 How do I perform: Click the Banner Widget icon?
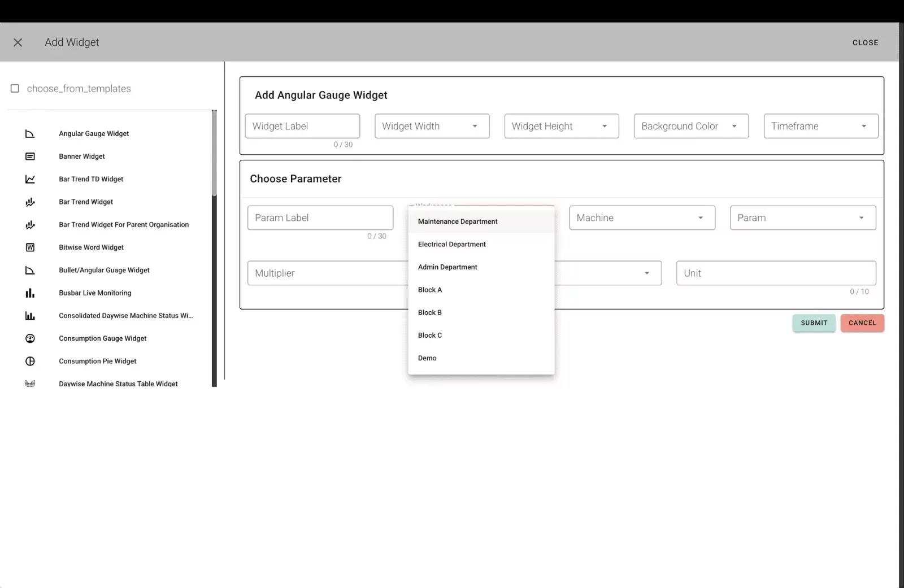[30, 156]
